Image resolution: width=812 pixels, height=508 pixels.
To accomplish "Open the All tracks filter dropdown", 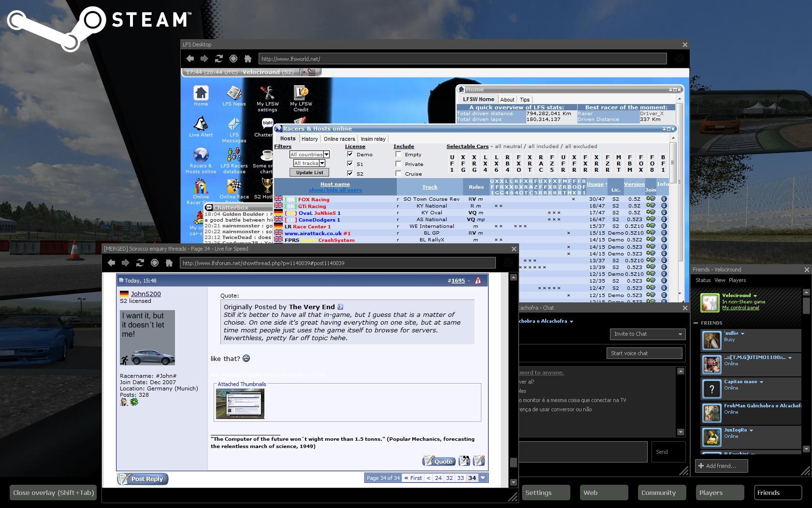I will pyautogui.click(x=309, y=163).
